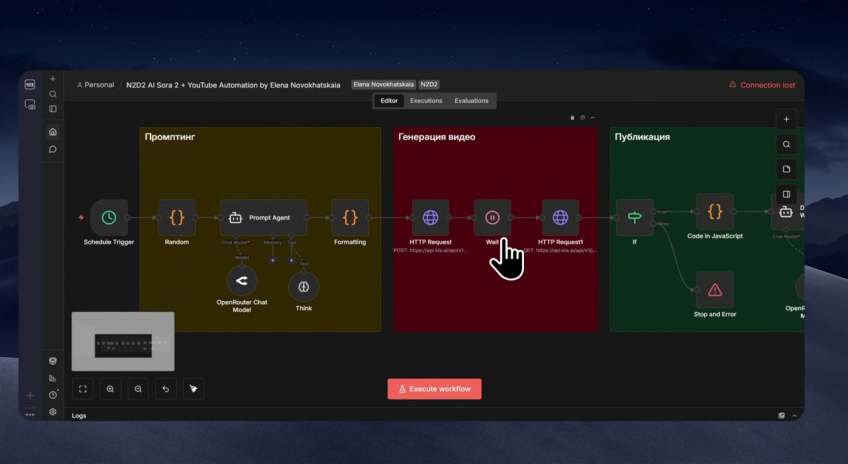Screen dimensions: 848x464
Task: Select the Wait node
Action: (492, 217)
